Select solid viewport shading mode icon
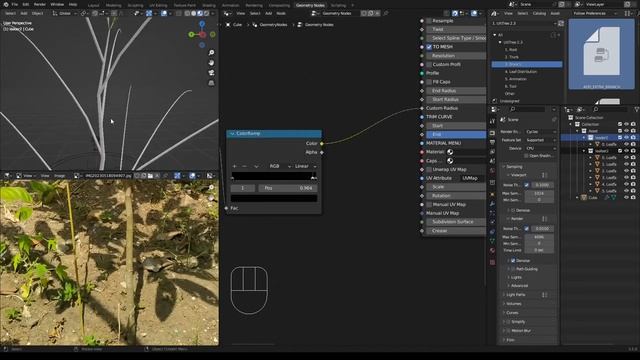The width and height of the screenshot is (640, 360). point(193,13)
